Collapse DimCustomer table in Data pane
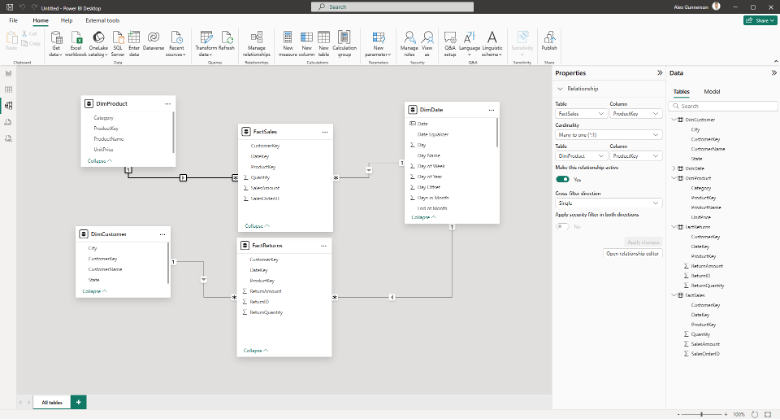Screen dimensions: 780x420 (674, 120)
